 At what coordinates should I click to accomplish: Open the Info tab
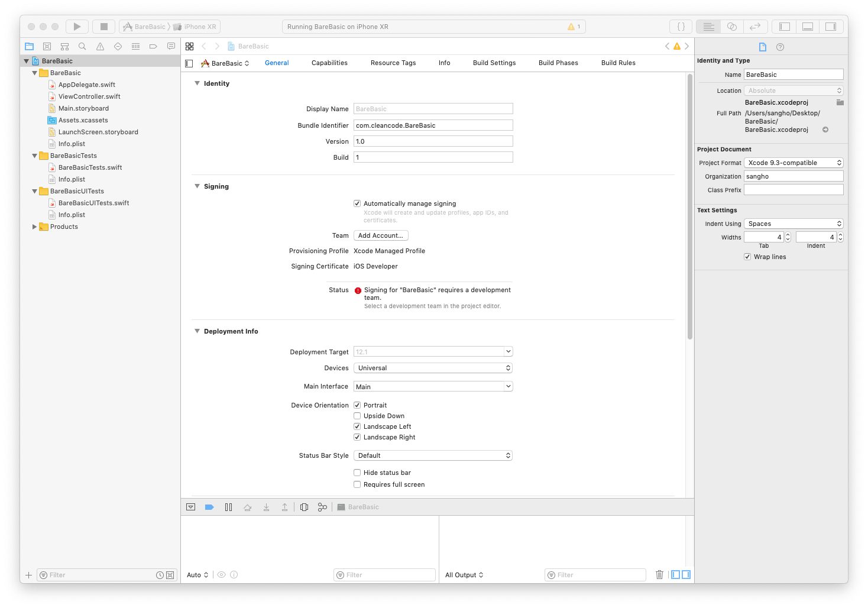(x=445, y=63)
